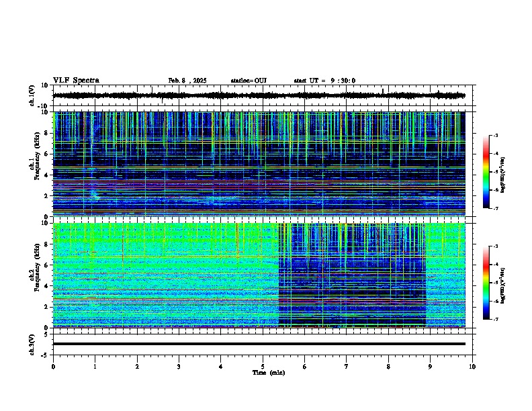Click the "4" kHz tick on ch.1 frequency axis
The height and width of the screenshot is (411, 532).
click(x=46, y=175)
